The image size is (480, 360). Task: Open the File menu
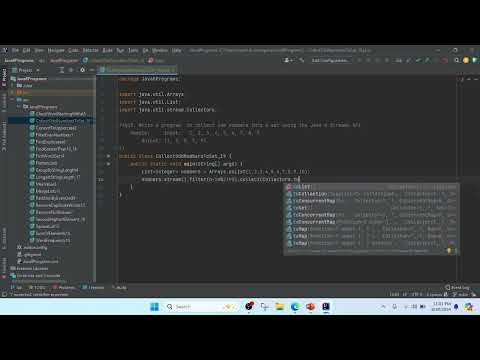point(15,50)
